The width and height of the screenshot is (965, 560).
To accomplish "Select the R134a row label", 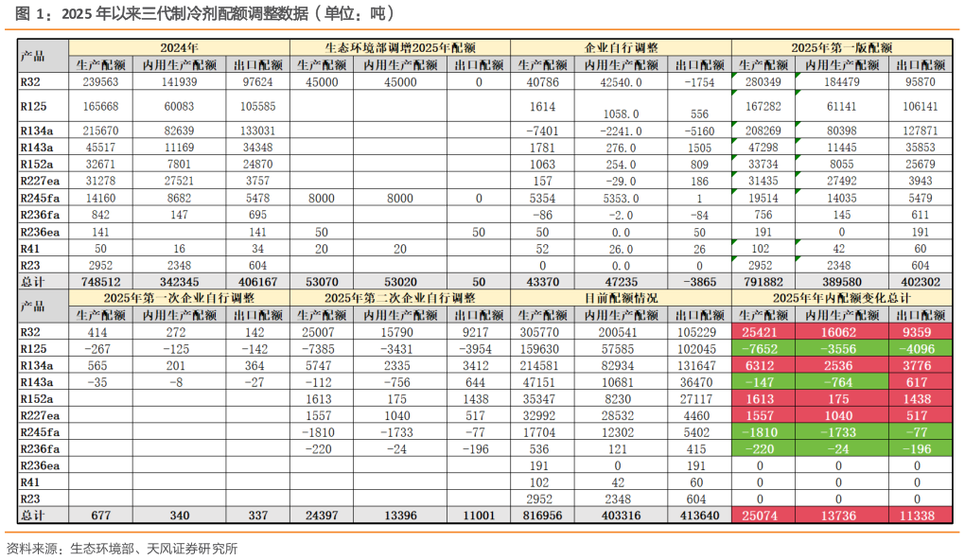I will click(35, 131).
